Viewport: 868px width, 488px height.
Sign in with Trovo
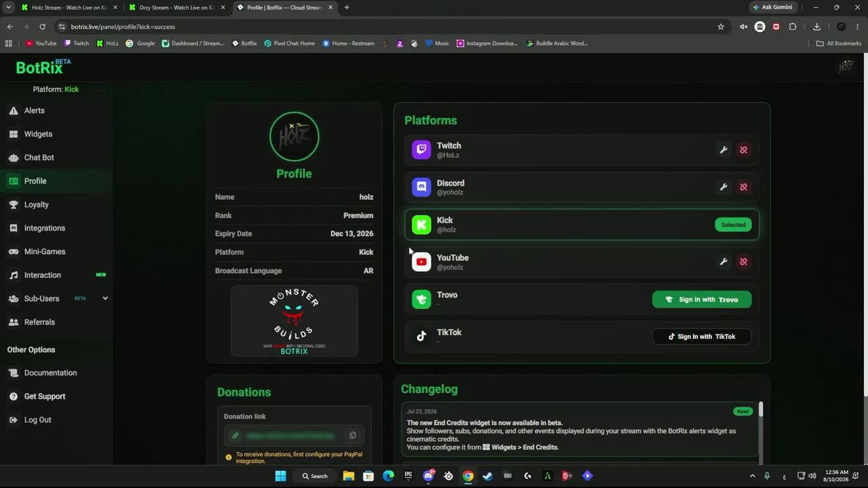[702, 300]
